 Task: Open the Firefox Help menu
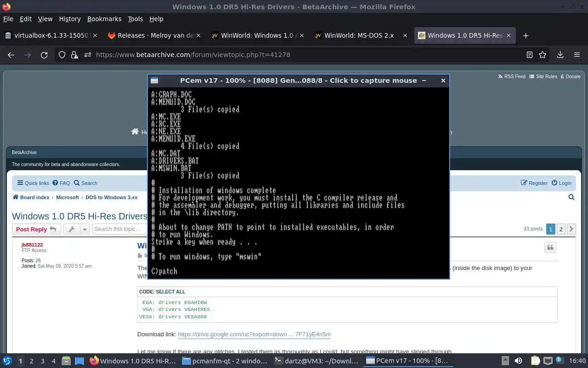[x=156, y=19]
